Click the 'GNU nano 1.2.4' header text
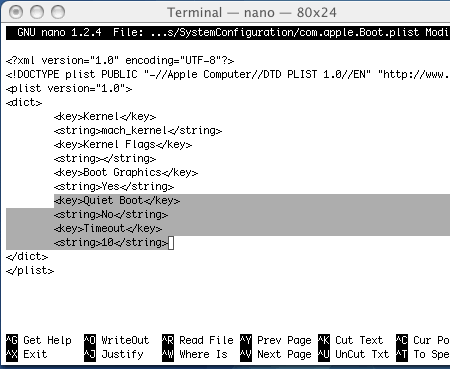 59,32
